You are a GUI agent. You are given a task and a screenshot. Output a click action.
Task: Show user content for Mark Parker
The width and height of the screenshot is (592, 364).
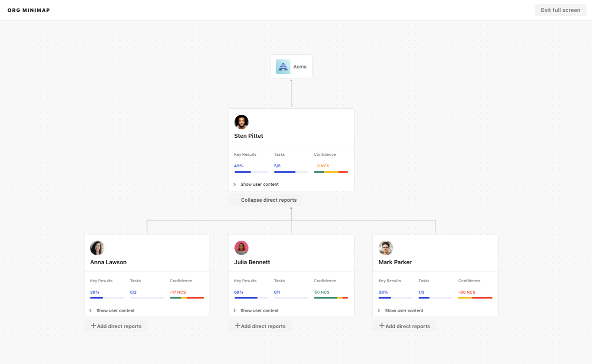click(x=402, y=310)
